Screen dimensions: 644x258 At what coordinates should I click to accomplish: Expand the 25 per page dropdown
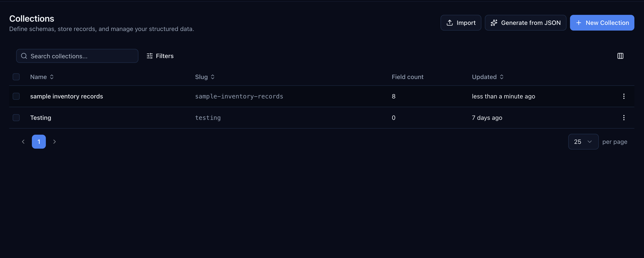583,141
